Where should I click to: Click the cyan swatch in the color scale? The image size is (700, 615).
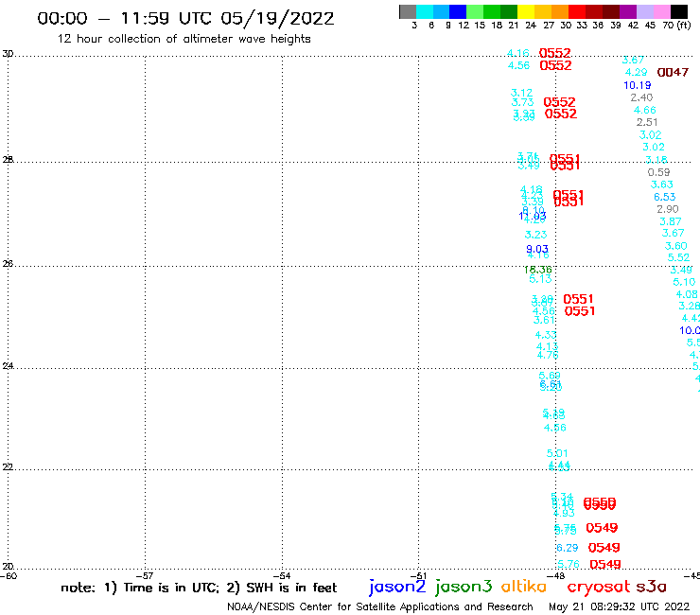click(425, 11)
